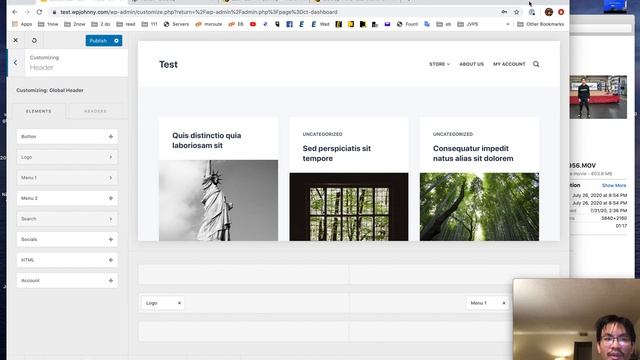Screen dimensions: 640x360
Task: Reload the page in the browser
Action: (39, 12)
